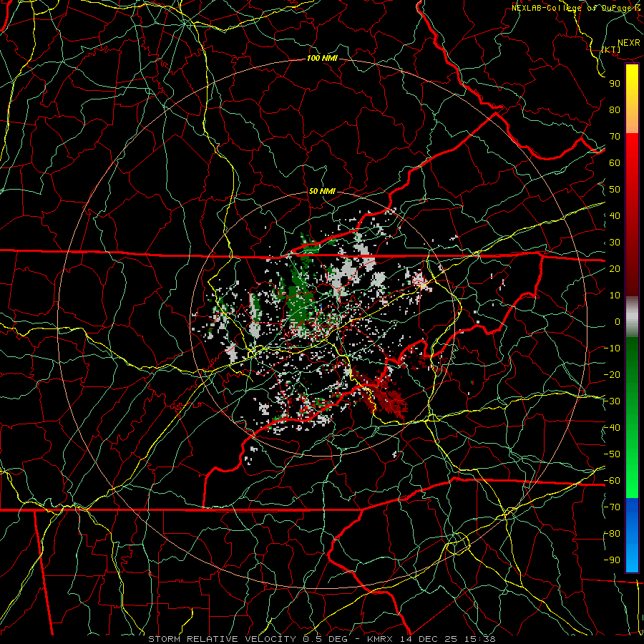Click the gray zero-velocity segment of color bar
Screen dimensions: 644x644
pos(632,317)
